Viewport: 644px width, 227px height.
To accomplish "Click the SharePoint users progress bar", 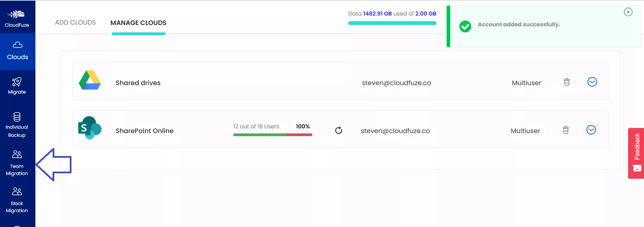I will [x=273, y=135].
